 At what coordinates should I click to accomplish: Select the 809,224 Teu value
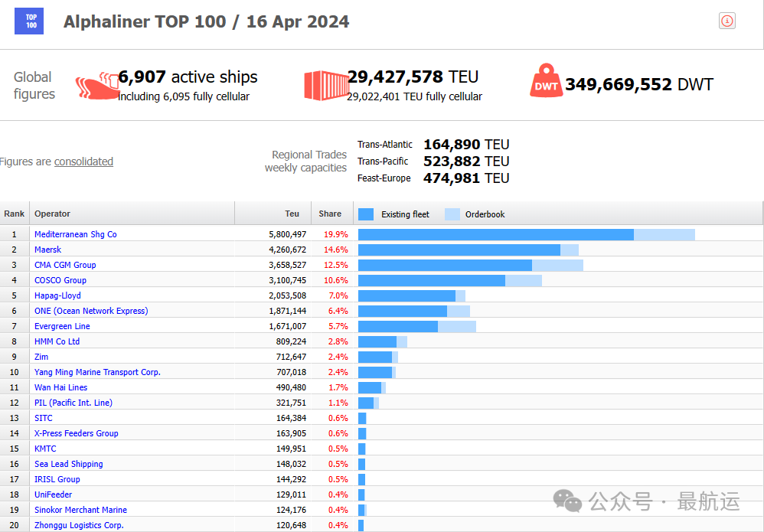(291, 341)
